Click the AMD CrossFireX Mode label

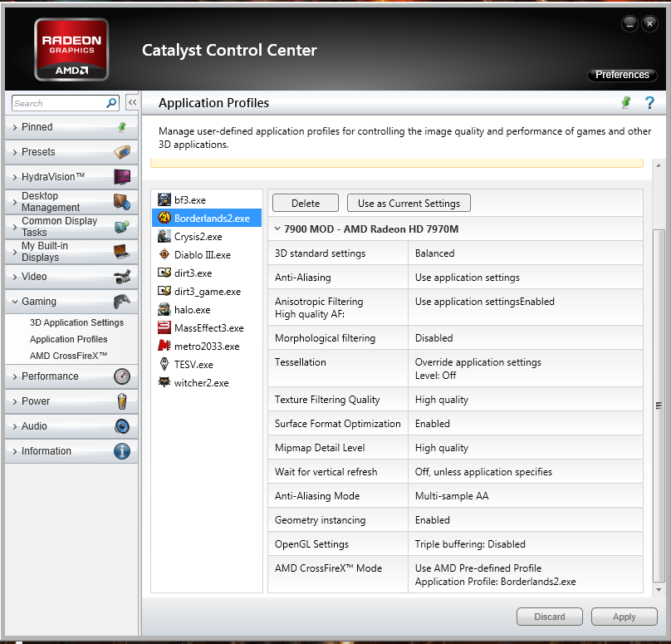coord(329,568)
